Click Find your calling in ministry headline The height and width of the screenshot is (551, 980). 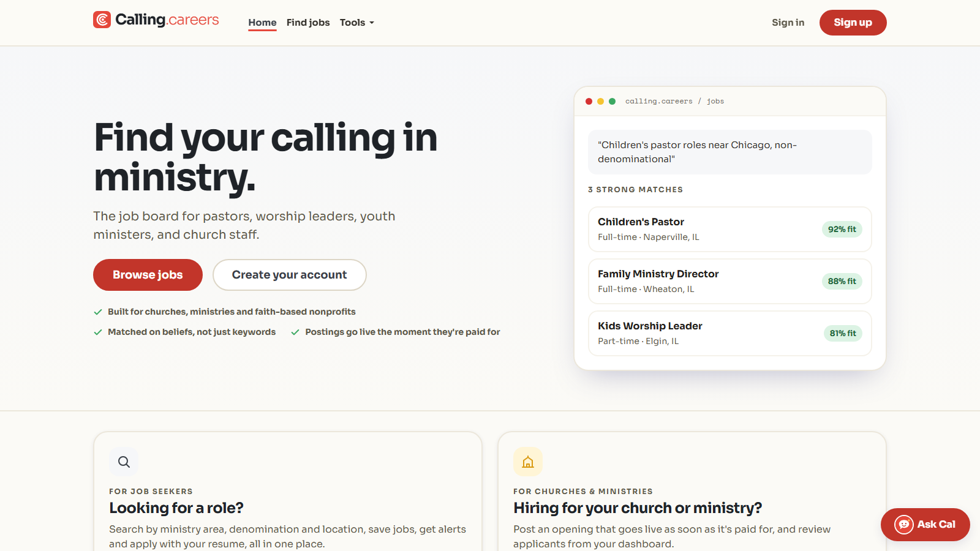pyautogui.click(x=266, y=157)
